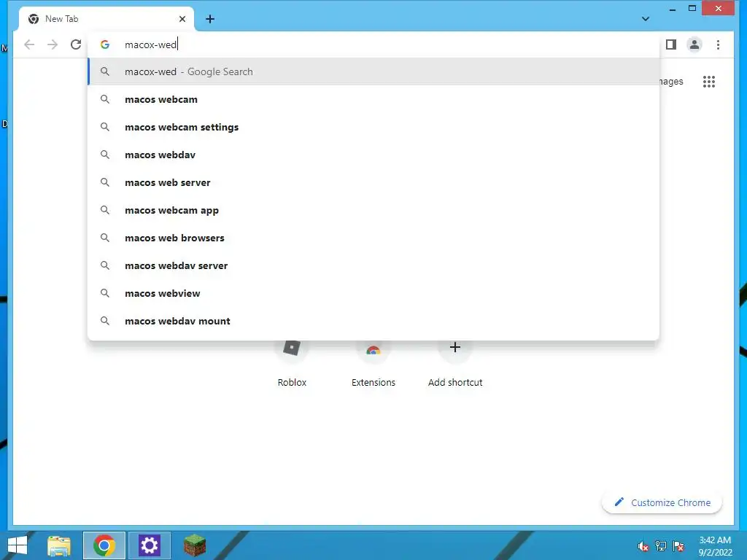Select 'macox-wed - Google Search' suggestion
The width and height of the screenshot is (747, 560).
[373, 71]
